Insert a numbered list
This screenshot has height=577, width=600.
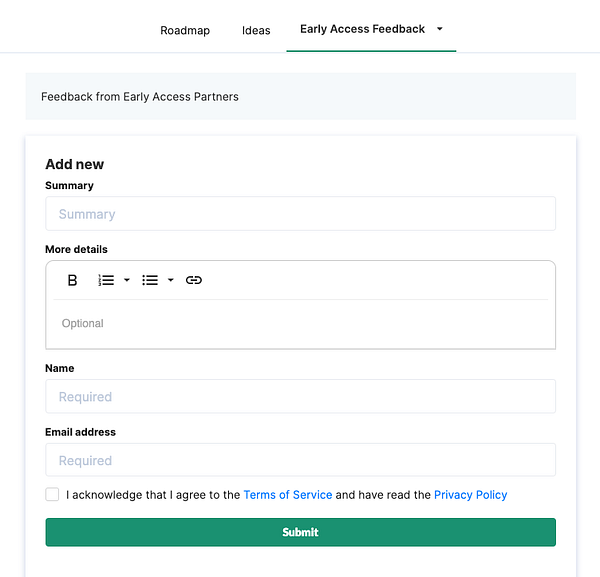[x=106, y=280]
